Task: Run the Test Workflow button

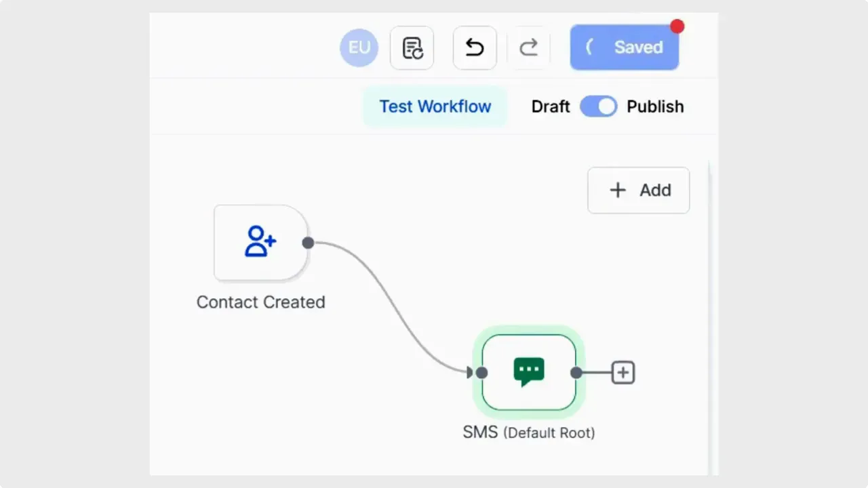Action: point(435,106)
